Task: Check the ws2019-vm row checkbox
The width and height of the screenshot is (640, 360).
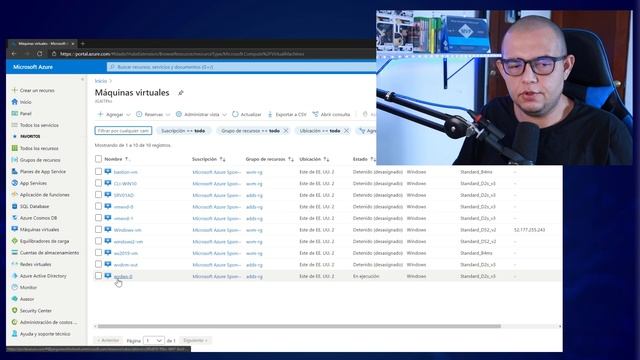Action: 98,253
